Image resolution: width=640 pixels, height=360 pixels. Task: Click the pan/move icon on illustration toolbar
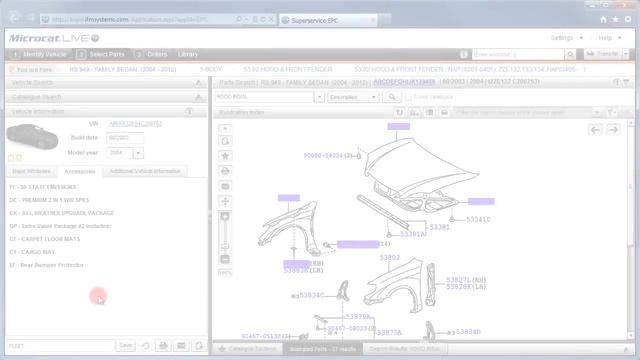(225, 201)
